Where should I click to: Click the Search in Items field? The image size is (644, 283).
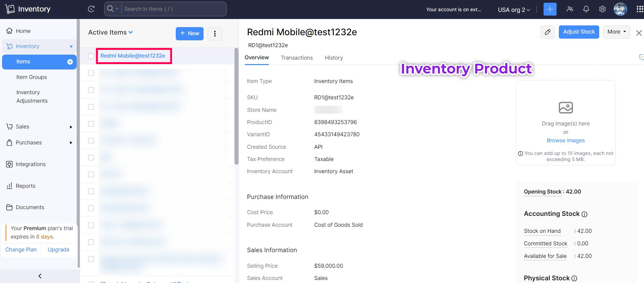[173, 9]
